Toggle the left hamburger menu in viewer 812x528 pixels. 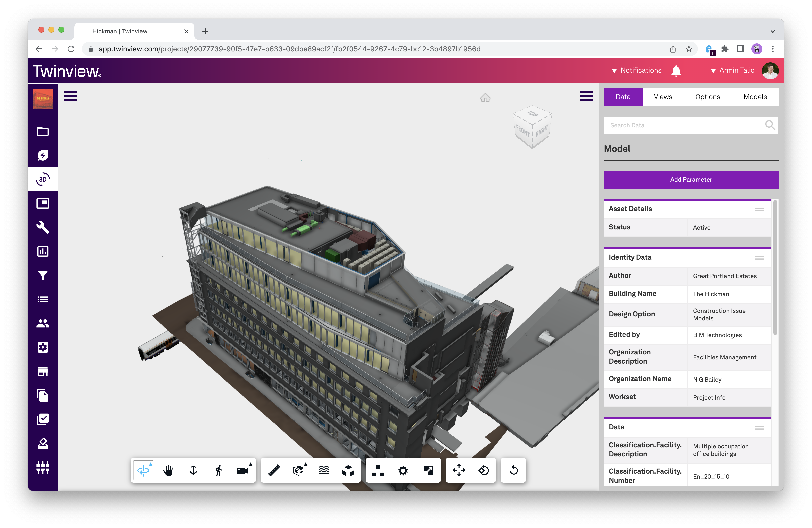coord(70,96)
